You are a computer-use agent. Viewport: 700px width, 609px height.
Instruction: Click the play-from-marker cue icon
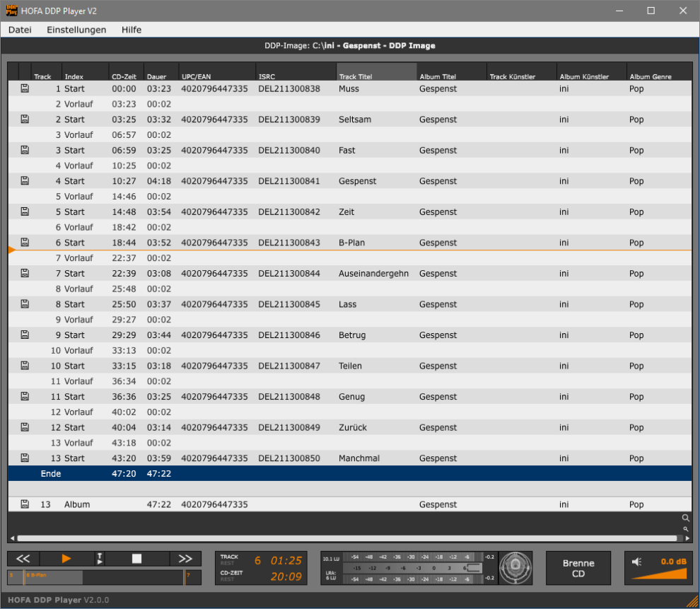(100, 558)
